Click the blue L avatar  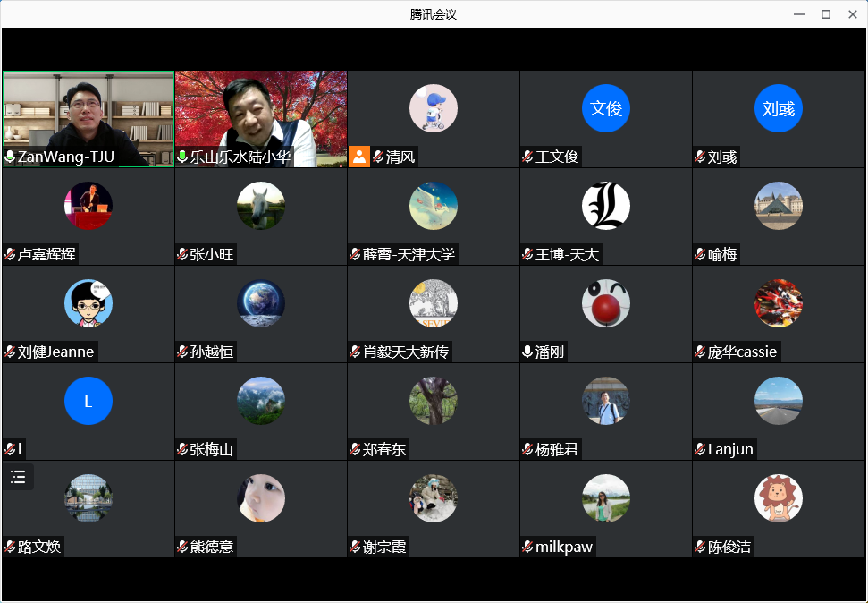88,401
